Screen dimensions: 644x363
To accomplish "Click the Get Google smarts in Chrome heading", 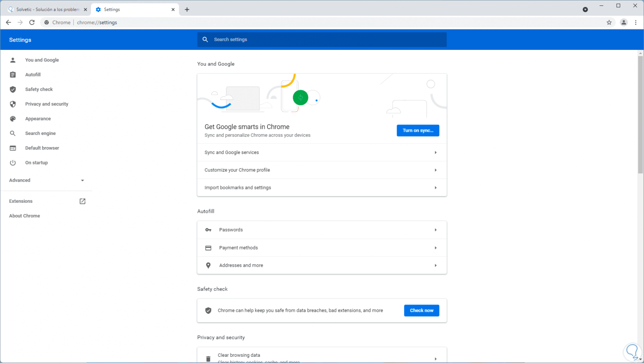I will (x=247, y=127).
